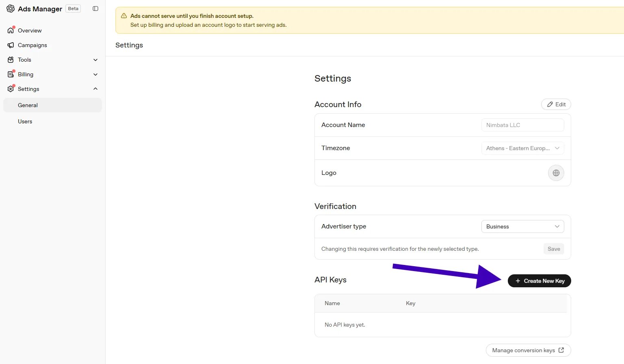Click the Key column header in API Keys
Screen dimensions: 624x364
pyautogui.click(x=411, y=303)
